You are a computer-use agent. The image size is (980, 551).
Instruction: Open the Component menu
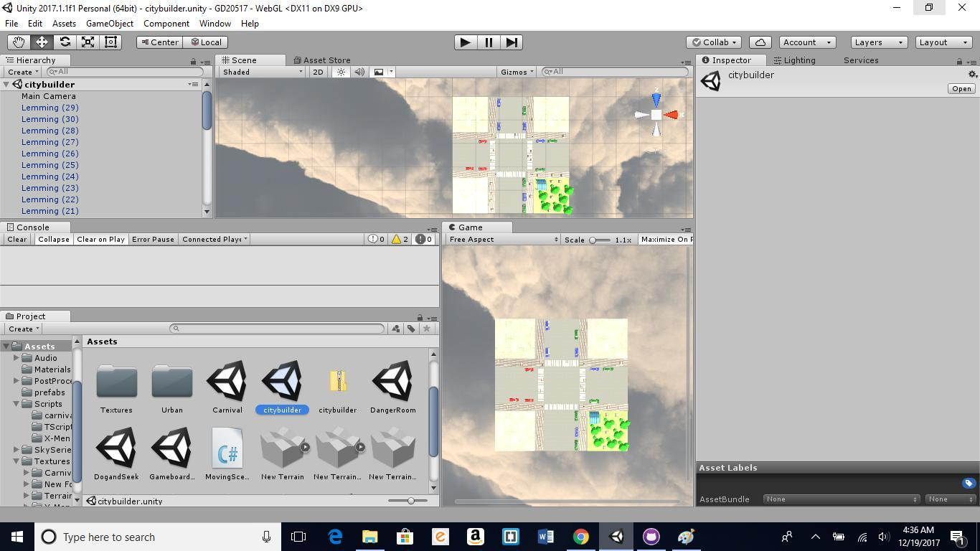tap(166, 24)
